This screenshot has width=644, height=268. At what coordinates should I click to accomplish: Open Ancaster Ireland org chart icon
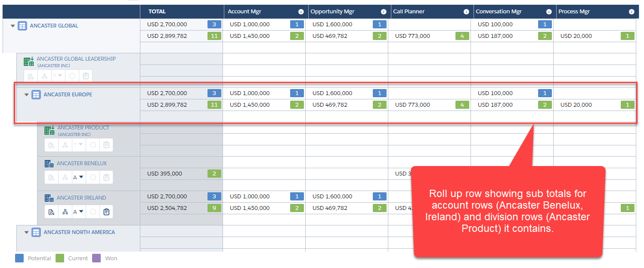tap(65, 212)
